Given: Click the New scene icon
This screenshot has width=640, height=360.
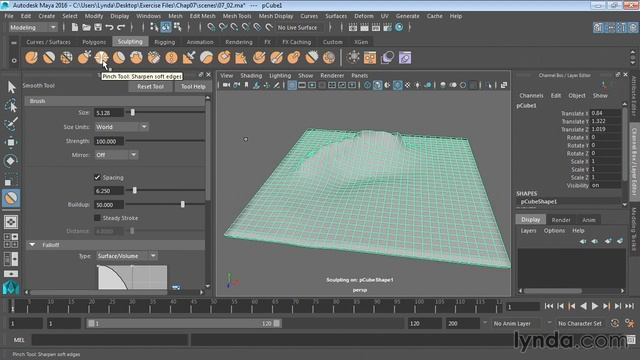Looking at the screenshot, I should click(x=75, y=27).
